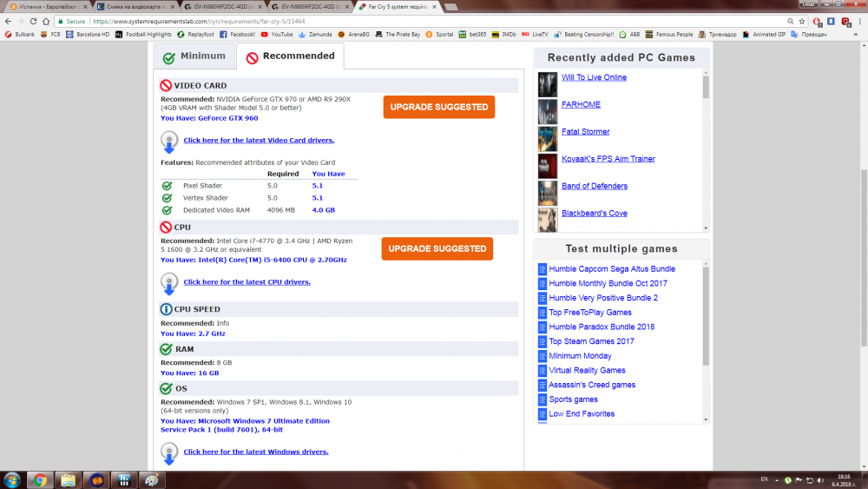Screen dimensions: 868x489
Task: Click the browser forward arrow
Action: 21,21
